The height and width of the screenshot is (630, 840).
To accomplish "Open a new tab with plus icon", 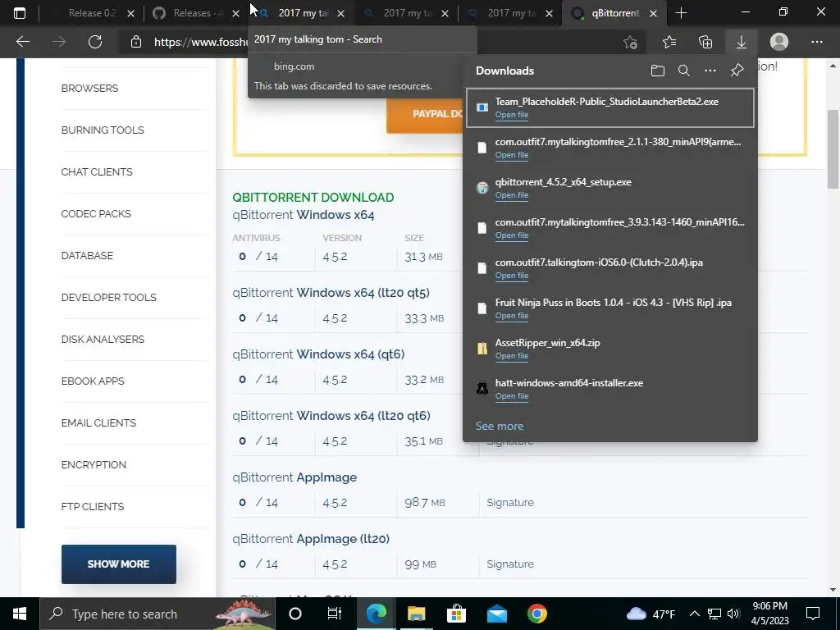I will pyautogui.click(x=681, y=13).
